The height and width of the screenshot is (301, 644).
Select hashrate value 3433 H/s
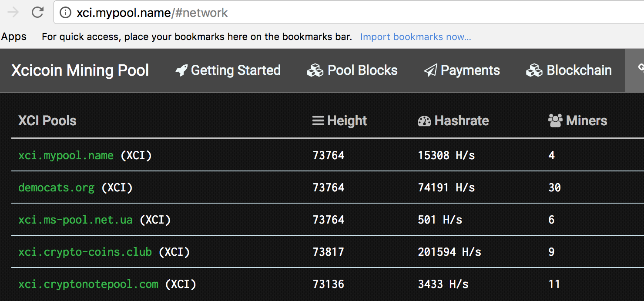tap(443, 284)
